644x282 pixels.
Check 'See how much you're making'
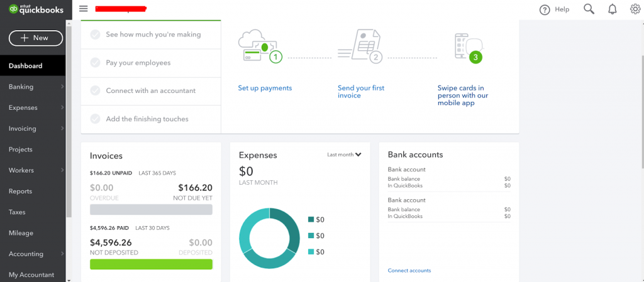(96, 35)
